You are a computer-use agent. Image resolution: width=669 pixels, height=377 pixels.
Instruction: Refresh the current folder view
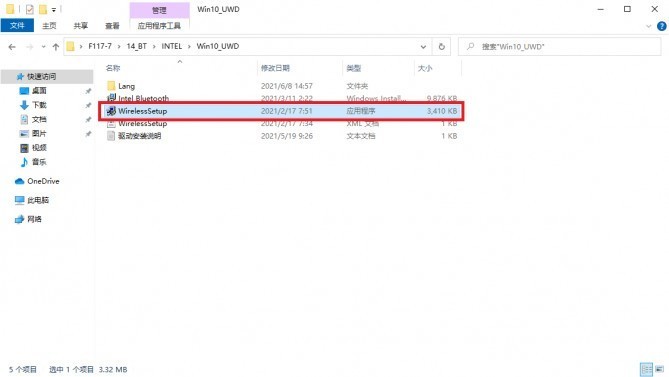coord(442,46)
